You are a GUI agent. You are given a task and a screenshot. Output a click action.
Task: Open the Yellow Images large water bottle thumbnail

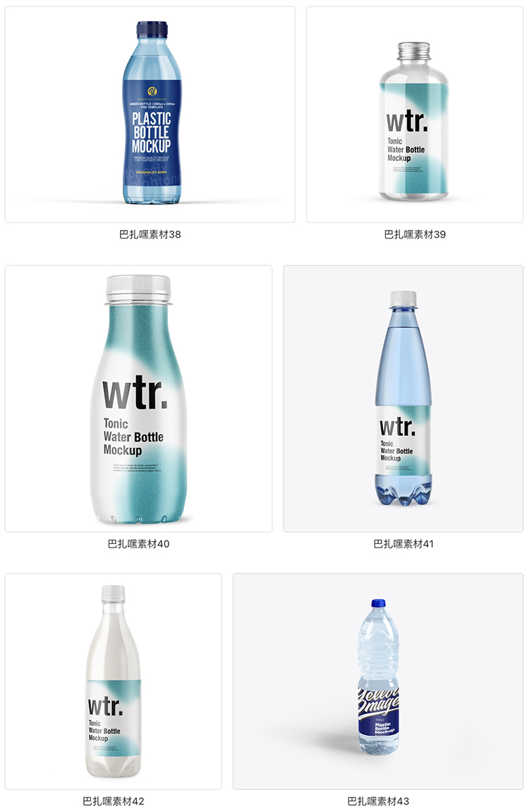pyautogui.click(x=378, y=681)
